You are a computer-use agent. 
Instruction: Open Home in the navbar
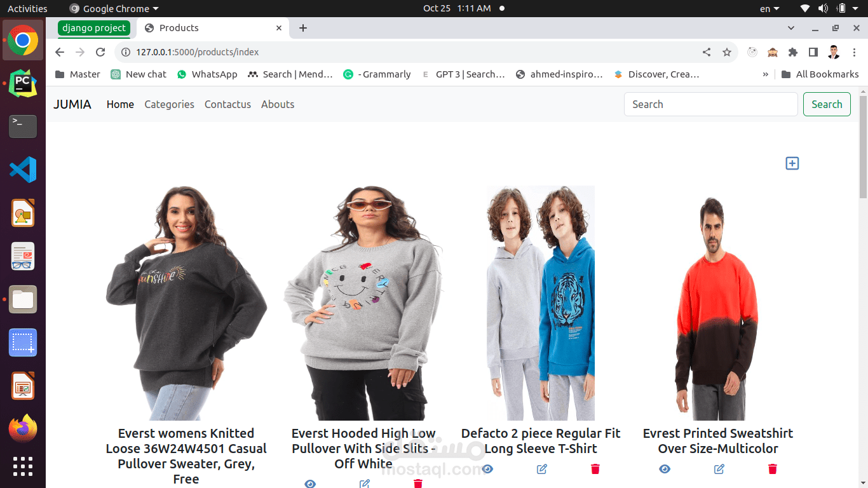120,104
